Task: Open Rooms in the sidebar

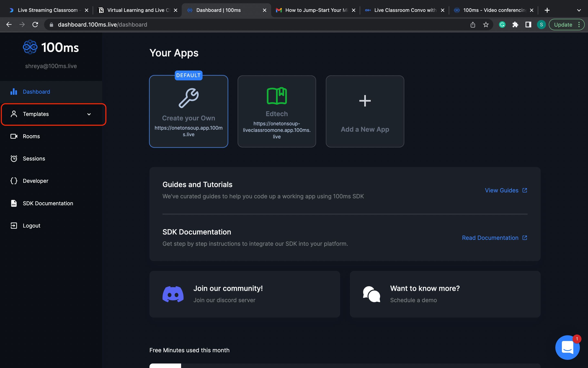Action: [x=51, y=136]
